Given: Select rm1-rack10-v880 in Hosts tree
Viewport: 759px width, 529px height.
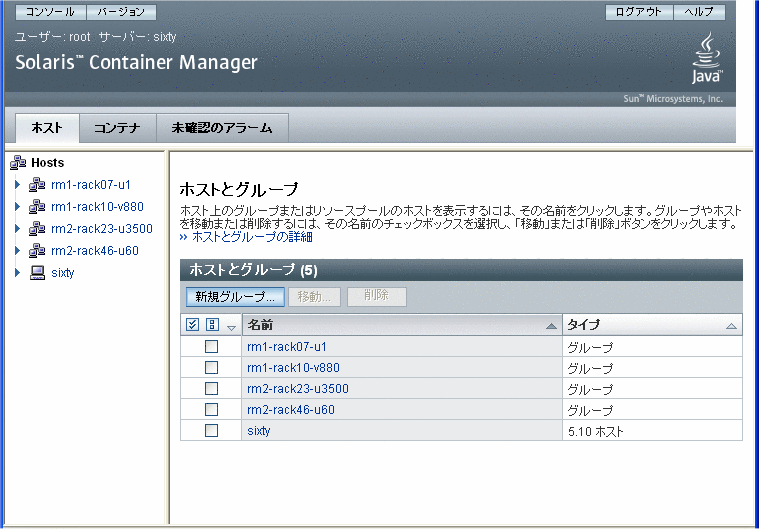Looking at the screenshot, I should click(x=97, y=207).
